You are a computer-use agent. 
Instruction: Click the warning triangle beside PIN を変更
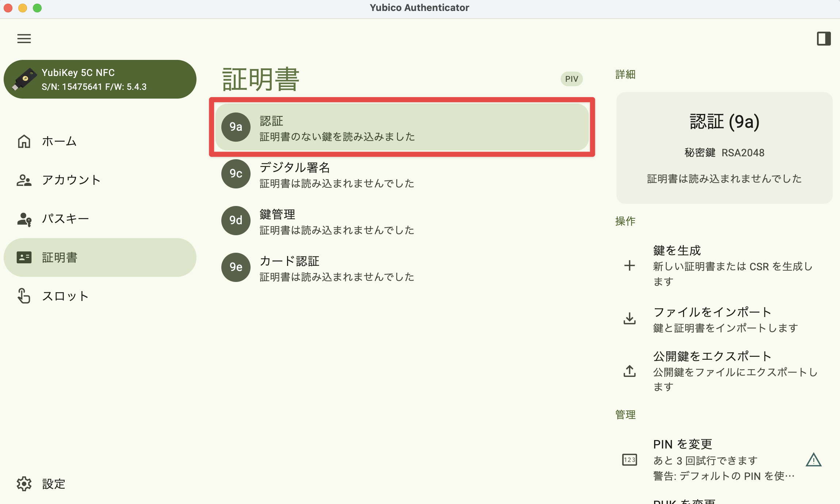click(813, 460)
